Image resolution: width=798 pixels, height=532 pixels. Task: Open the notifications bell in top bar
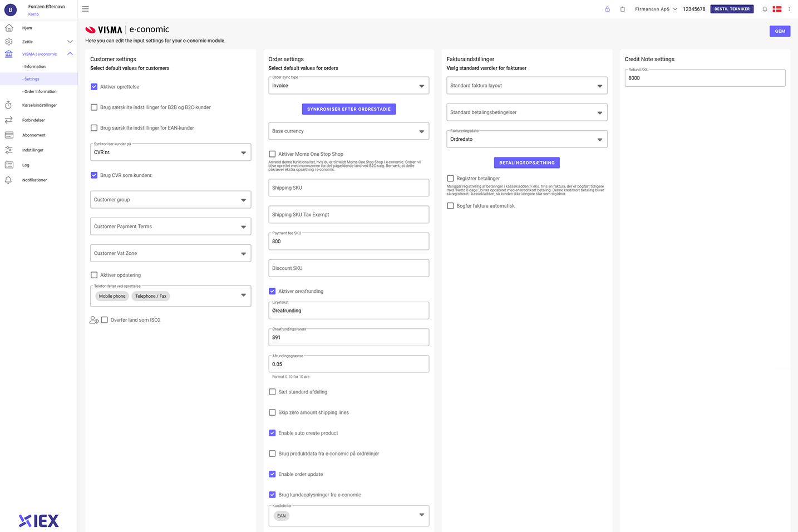(x=765, y=9)
